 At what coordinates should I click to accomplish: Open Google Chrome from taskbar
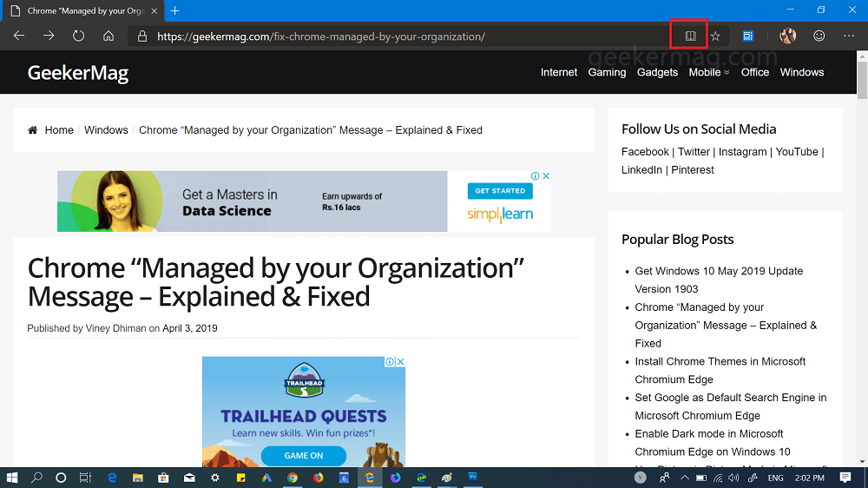pyautogui.click(x=293, y=478)
